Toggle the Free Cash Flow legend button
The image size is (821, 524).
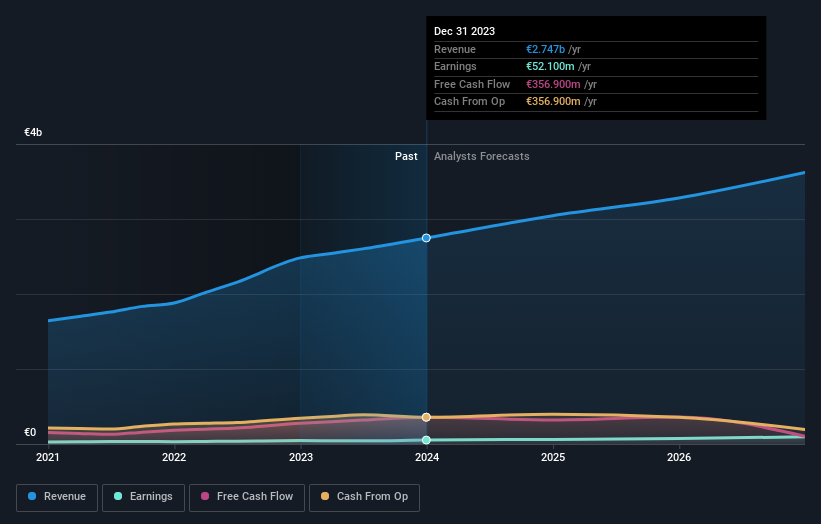[247, 497]
